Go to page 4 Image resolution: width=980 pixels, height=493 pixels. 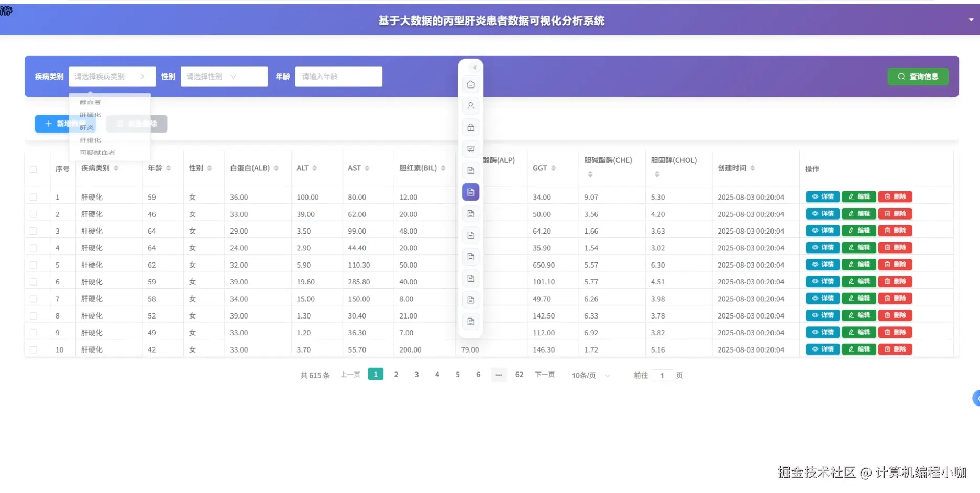pyautogui.click(x=437, y=375)
